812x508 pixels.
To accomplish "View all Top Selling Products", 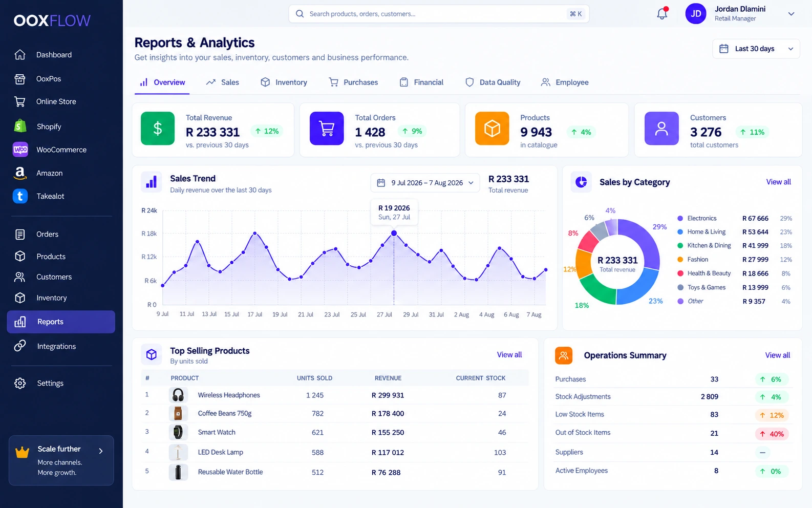I will coord(509,355).
